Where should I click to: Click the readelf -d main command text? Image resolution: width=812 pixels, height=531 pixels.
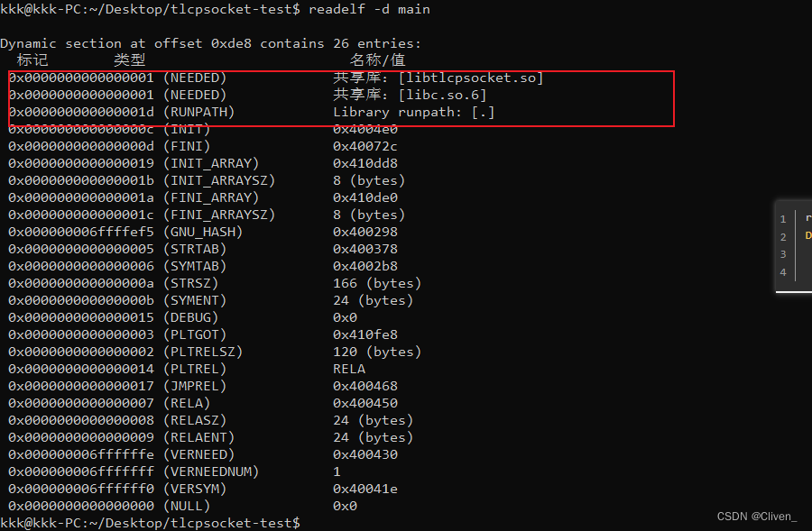369,9
